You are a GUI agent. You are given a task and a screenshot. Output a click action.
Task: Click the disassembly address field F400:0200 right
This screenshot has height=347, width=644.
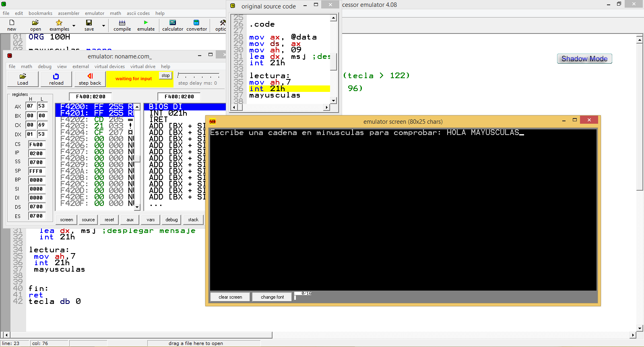pyautogui.click(x=179, y=97)
